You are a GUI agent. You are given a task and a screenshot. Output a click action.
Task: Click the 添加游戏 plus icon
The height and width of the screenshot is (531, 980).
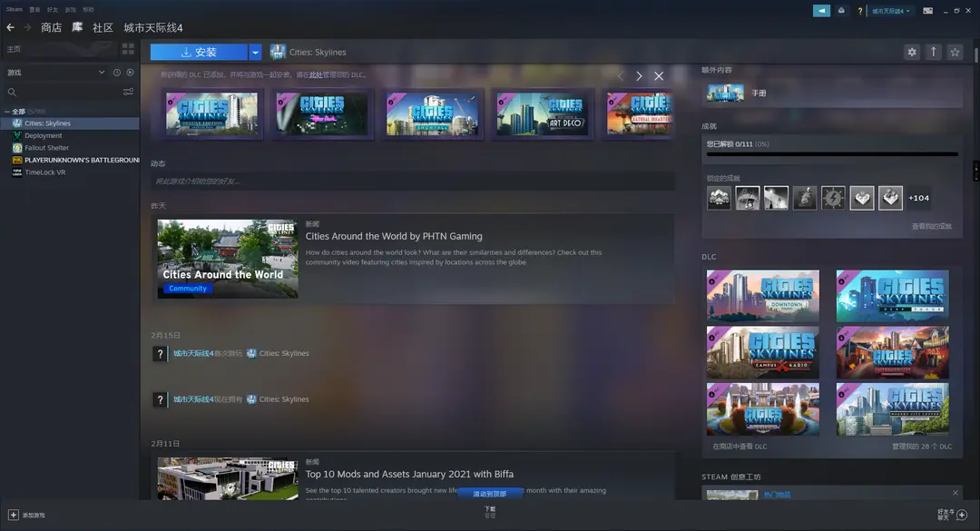pyautogui.click(x=13, y=515)
